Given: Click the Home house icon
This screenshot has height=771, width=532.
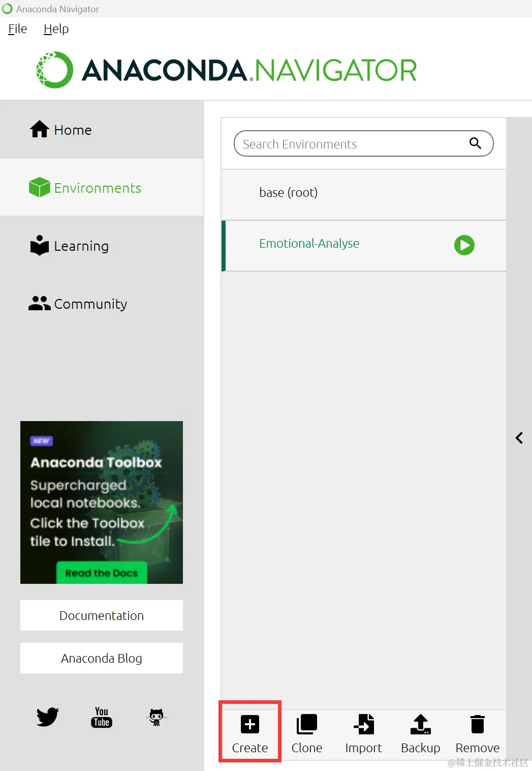Looking at the screenshot, I should click(x=40, y=129).
